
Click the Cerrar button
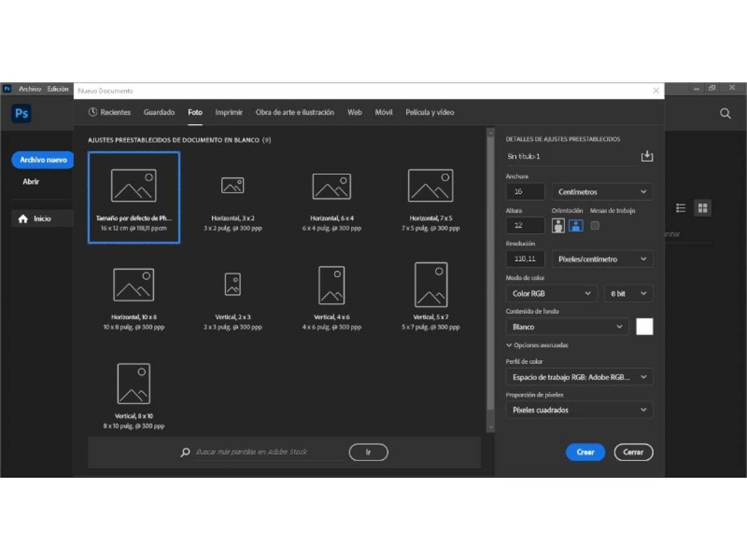tap(633, 452)
